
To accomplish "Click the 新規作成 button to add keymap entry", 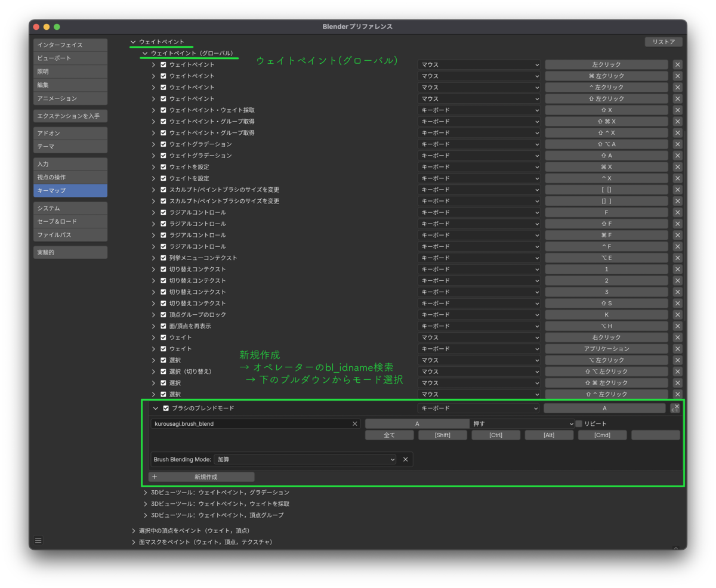I will [x=202, y=477].
